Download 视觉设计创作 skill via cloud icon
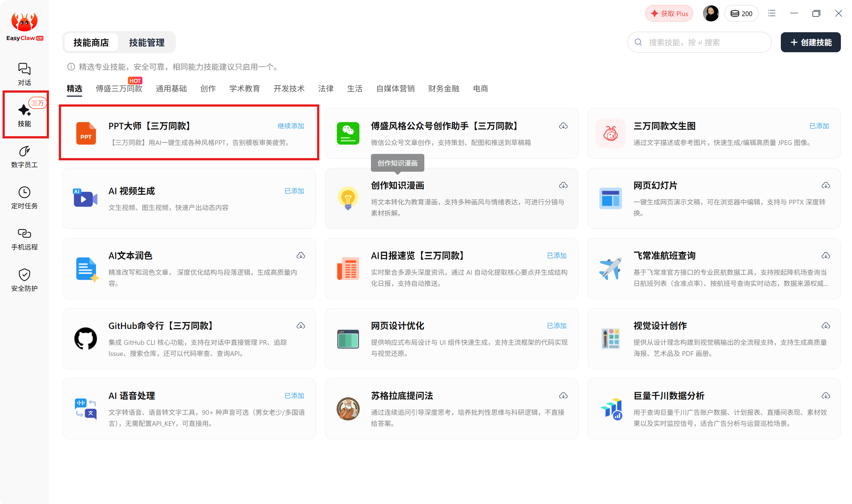 (826, 326)
